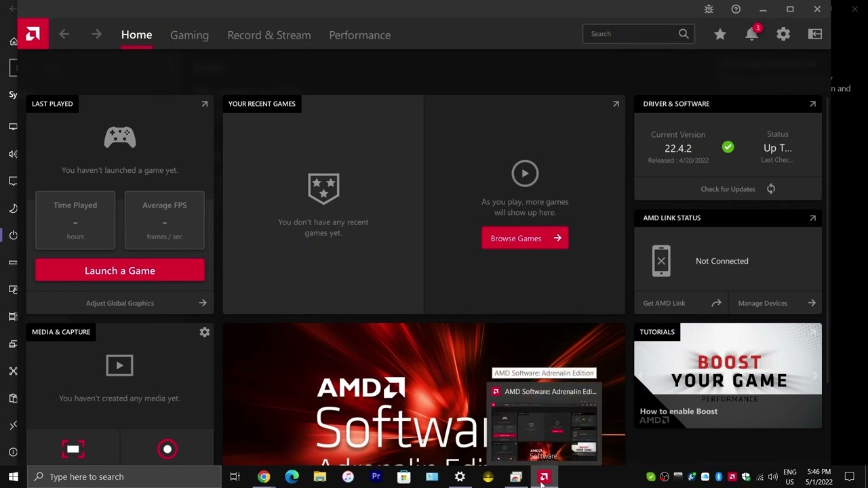Click the Average FPS tile
This screenshot has height=488, width=868.
coord(164,220)
